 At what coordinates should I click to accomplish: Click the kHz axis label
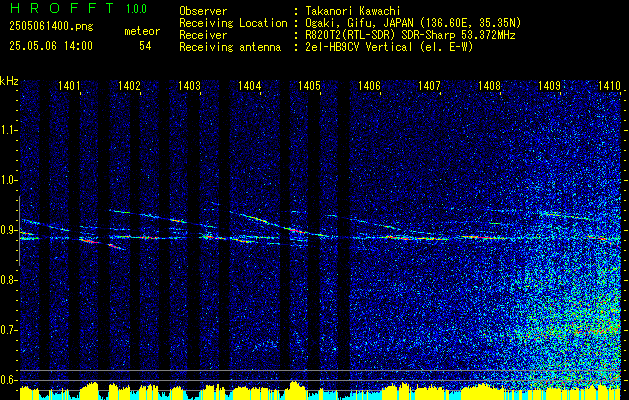[9, 81]
